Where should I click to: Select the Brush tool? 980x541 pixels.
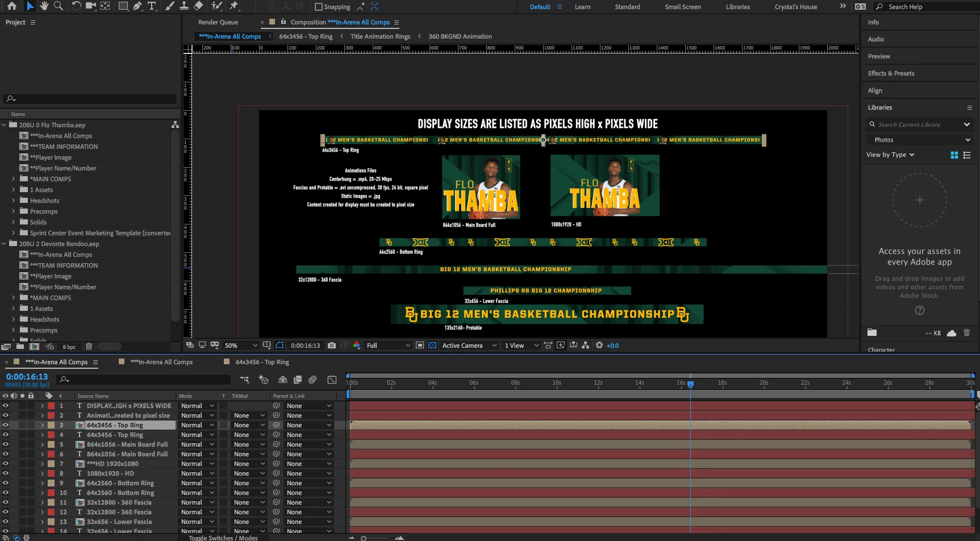pos(170,6)
